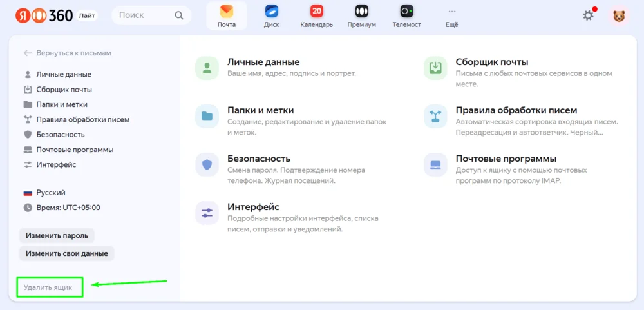Focus the Поиск search field
Image resolution: width=644 pixels, height=310 pixels.
coord(151,15)
